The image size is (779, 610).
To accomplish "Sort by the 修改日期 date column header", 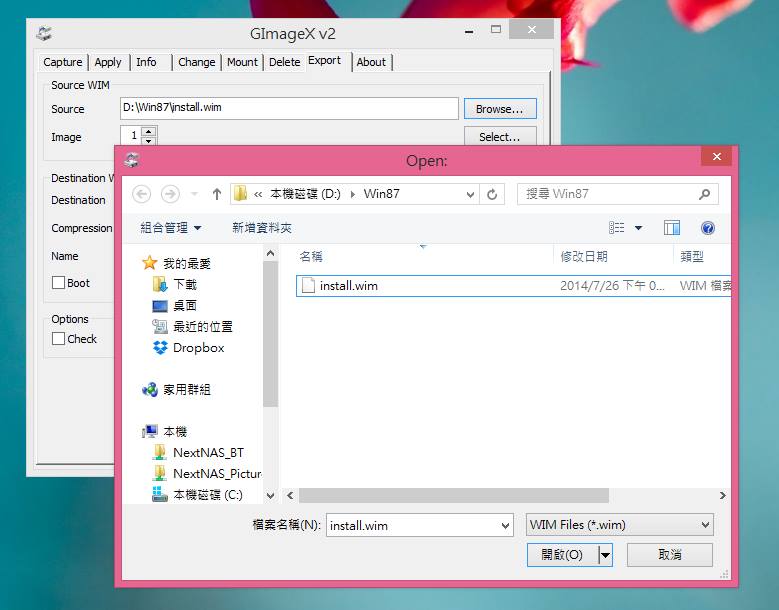I will click(584, 257).
